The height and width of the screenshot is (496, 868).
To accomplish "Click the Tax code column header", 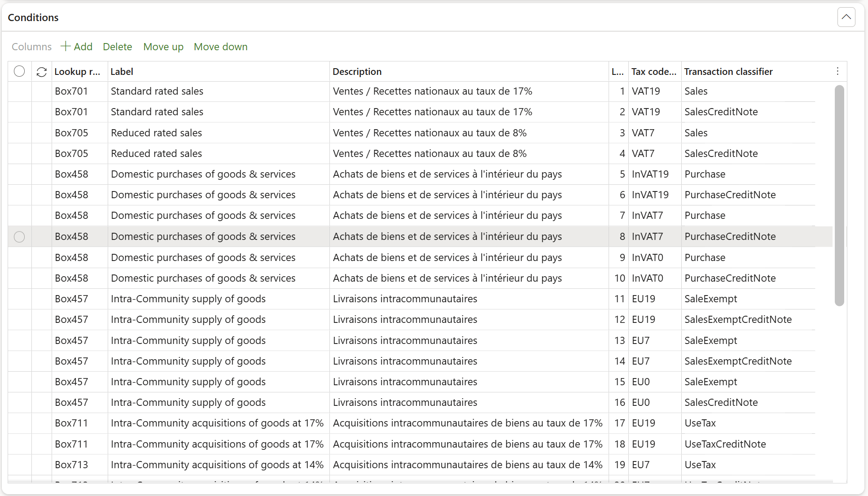I will (653, 72).
